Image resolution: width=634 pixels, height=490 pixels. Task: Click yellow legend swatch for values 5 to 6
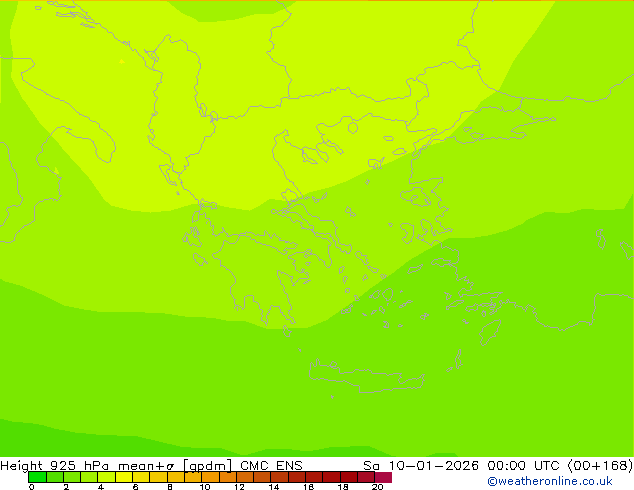point(124,477)
